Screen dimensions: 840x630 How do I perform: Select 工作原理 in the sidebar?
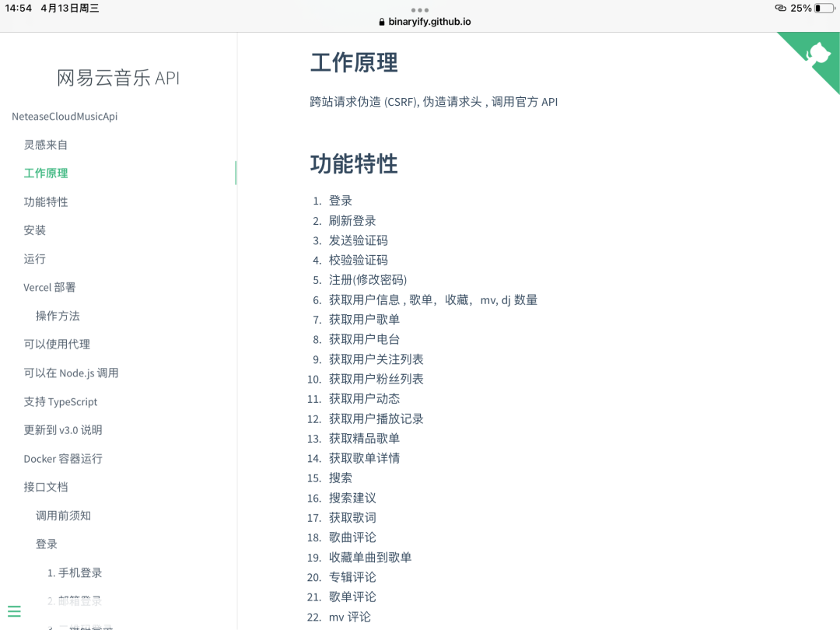point(46,173)
